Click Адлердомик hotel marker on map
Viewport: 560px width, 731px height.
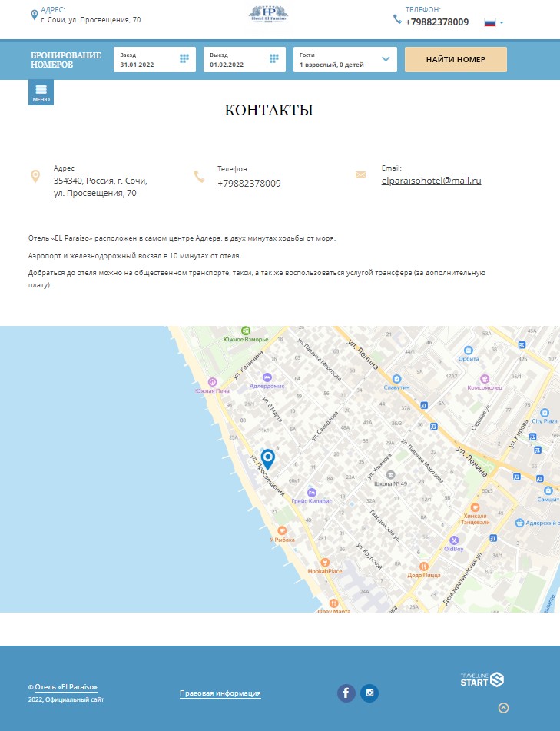click(267, 377)
